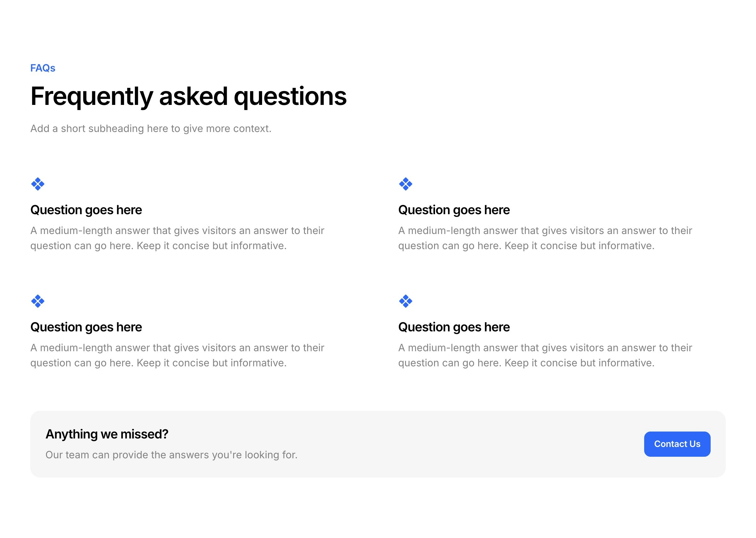
Task: Open top-right 'Question goes here' title
Action: pyautogui.click(x=454, y=210)
